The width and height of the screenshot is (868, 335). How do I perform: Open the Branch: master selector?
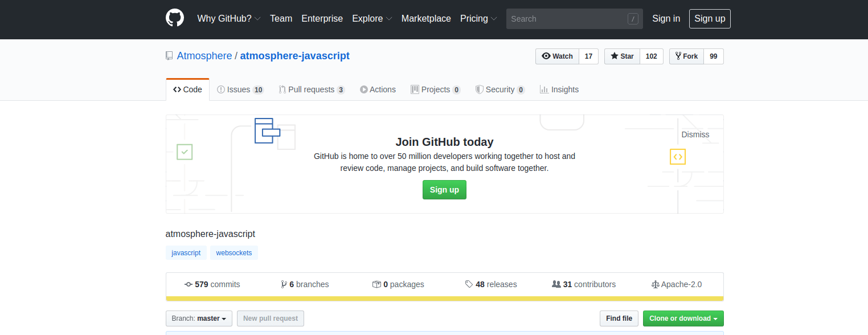point(199,318)
